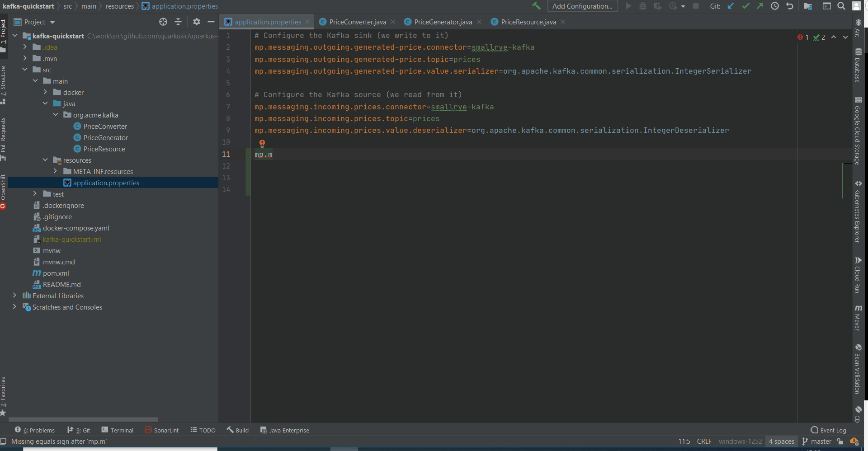Click the Build project hammer icon
Screen dimensions: 868x451
click(536, 6)
